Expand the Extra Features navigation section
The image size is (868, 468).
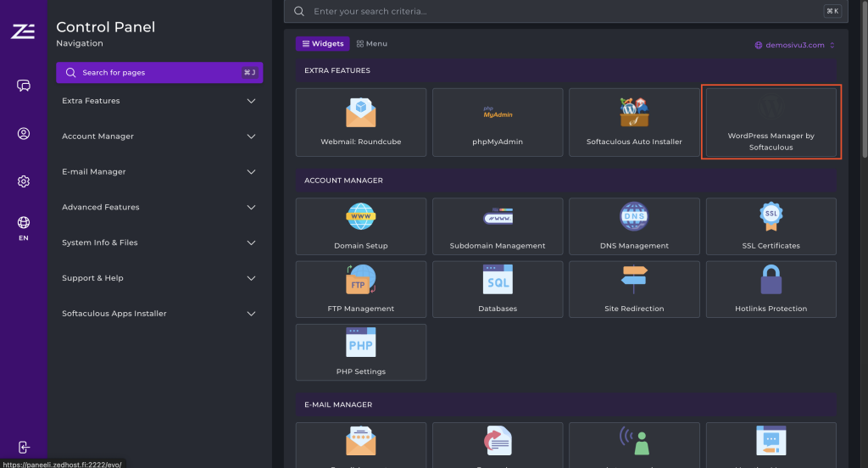159,101
